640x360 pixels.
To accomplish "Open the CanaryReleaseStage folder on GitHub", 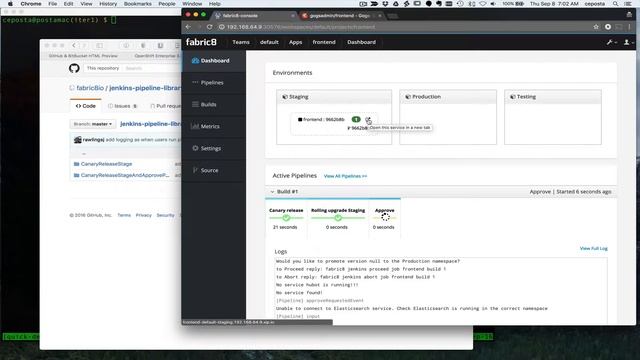I will click(x=106, y=164).
